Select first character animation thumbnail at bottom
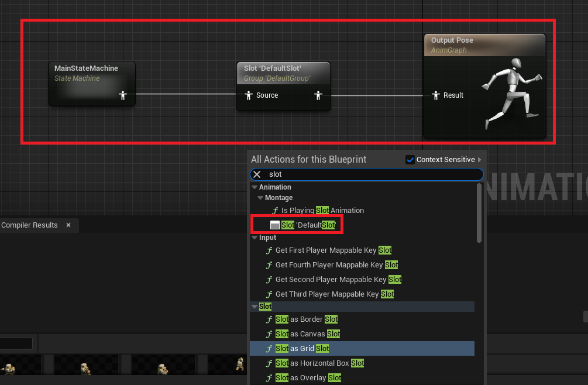The width and height of the screenshot is (588, 385). coord(19,365)
